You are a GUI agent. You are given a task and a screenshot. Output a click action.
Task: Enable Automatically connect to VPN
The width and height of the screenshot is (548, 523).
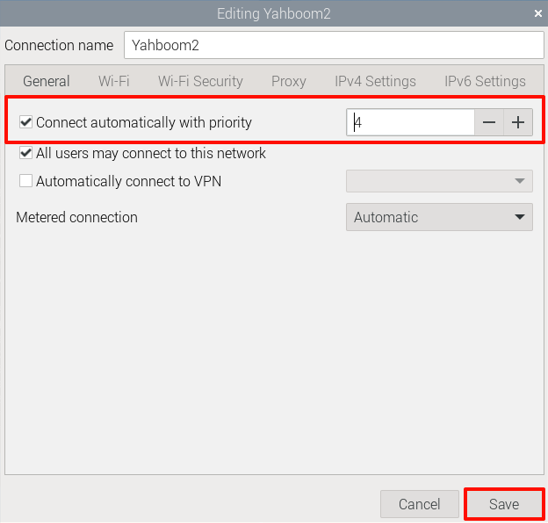(x=26, y=181)
